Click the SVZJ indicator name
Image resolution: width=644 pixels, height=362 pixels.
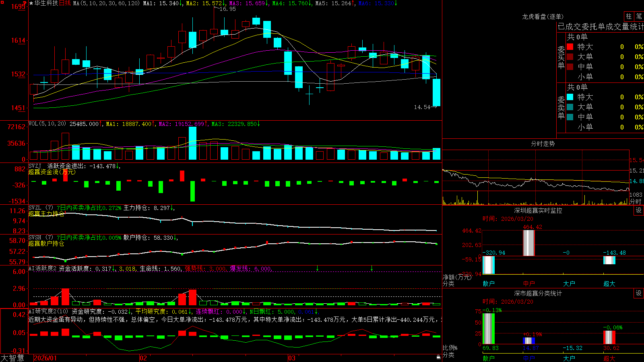tap(35, 166)
